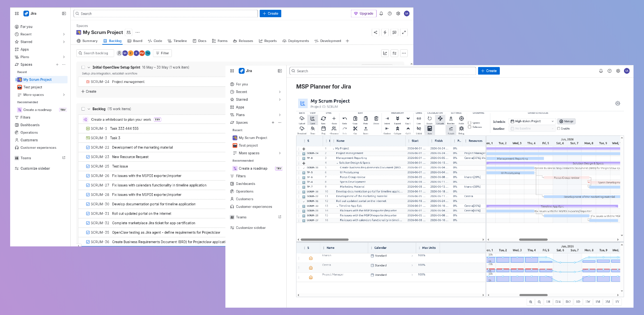
Task: Click the Undo icon
Action: (x=345, y=119)
